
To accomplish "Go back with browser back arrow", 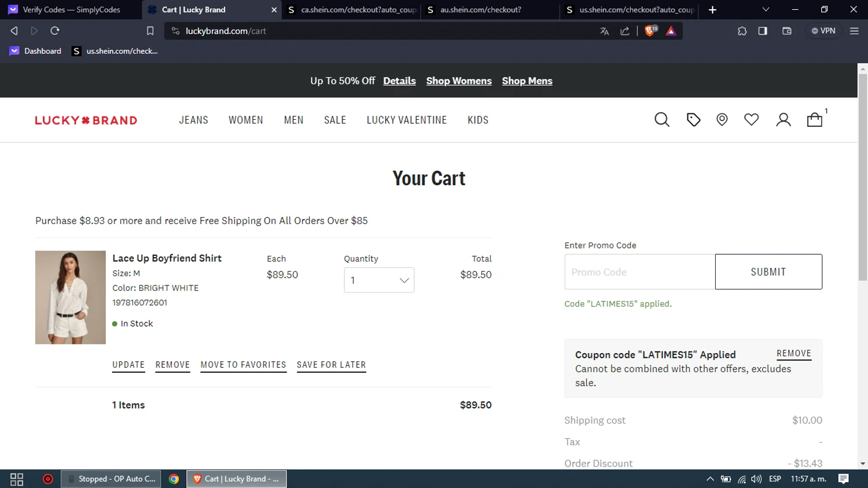I will click(14, 31).
